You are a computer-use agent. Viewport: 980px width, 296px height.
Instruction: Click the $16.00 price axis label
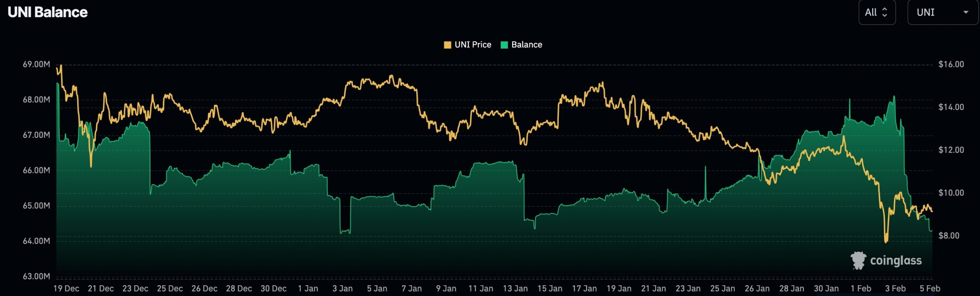coord(951,64)
